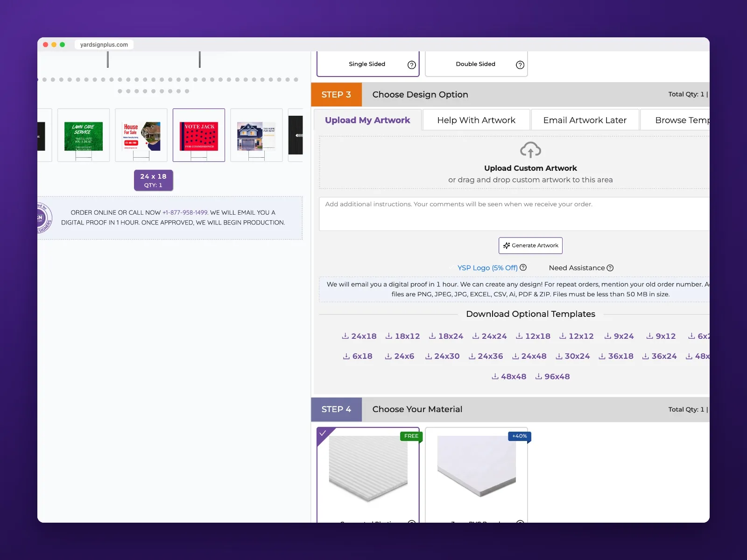The width and height of the screenshot is (747, 560).
Task: Select the This Home For Rent thumbnail
Action: tap(256, 135)
